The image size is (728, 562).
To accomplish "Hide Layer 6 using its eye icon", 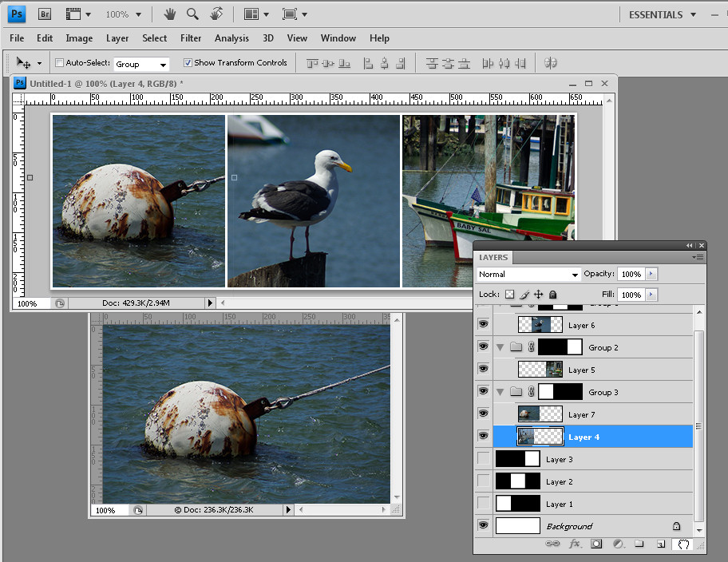I will [483, 324].
